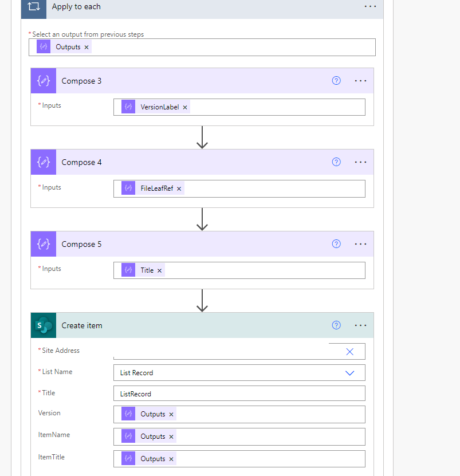Remove the Title token in Compose 5

160,270
